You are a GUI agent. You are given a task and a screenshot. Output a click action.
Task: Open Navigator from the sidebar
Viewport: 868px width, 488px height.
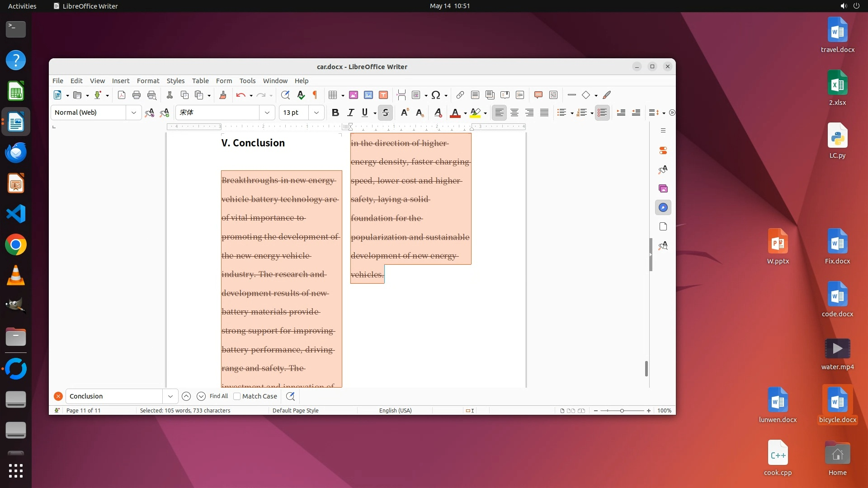(x=663, y=207)
